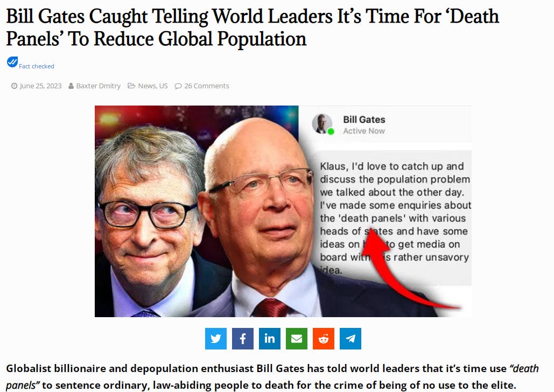Click the Fact checked link text
Screen dimensions: 554x392
click(37, 66)
